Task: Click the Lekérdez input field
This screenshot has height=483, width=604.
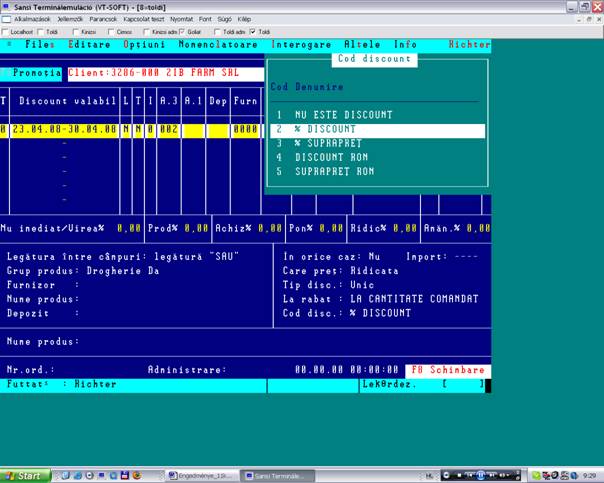Action: click(x=463, y=384)
